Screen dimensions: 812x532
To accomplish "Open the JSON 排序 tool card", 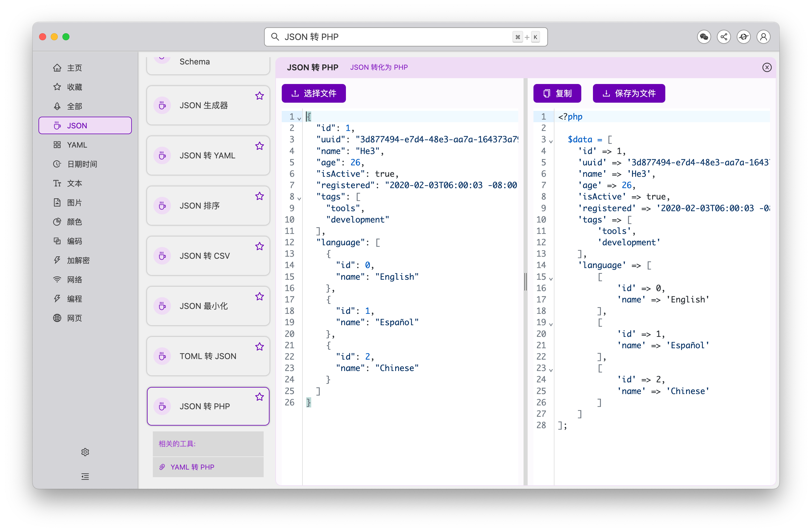I will [208, 205].
